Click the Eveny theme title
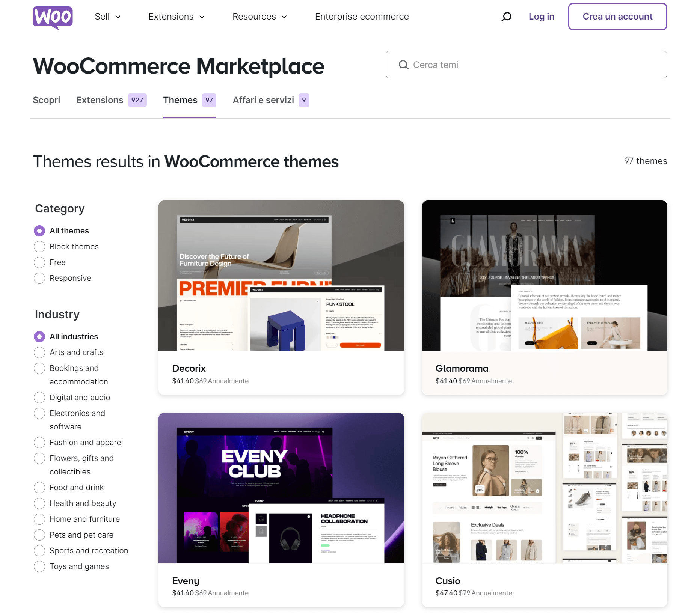The width and height of the screenshot is (700, 613). click(x=186, y=581)
